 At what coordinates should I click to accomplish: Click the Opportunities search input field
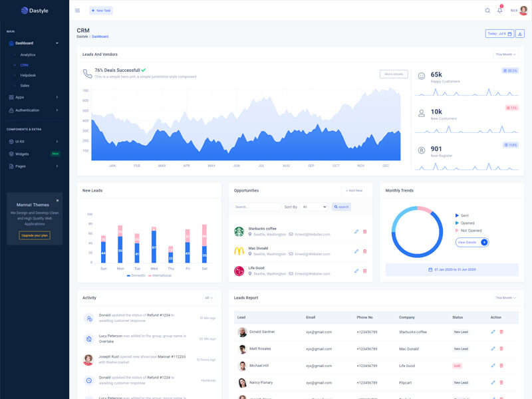[257, 207]
